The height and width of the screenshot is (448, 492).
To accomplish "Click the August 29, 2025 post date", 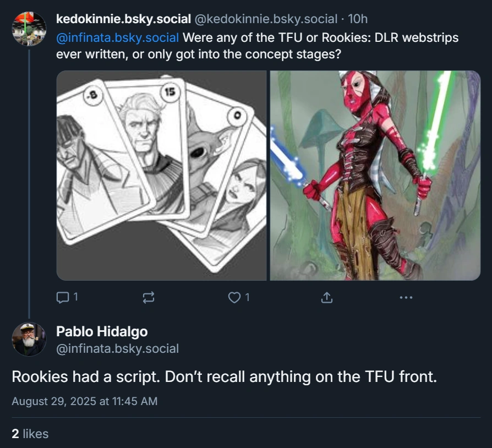I will pyautogui.click(x=85, y=401).
